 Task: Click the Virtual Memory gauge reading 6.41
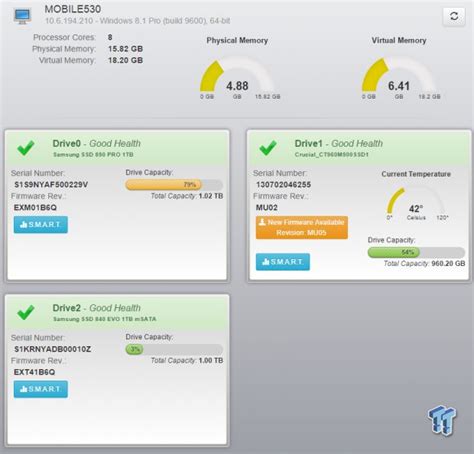coord(399,77)
